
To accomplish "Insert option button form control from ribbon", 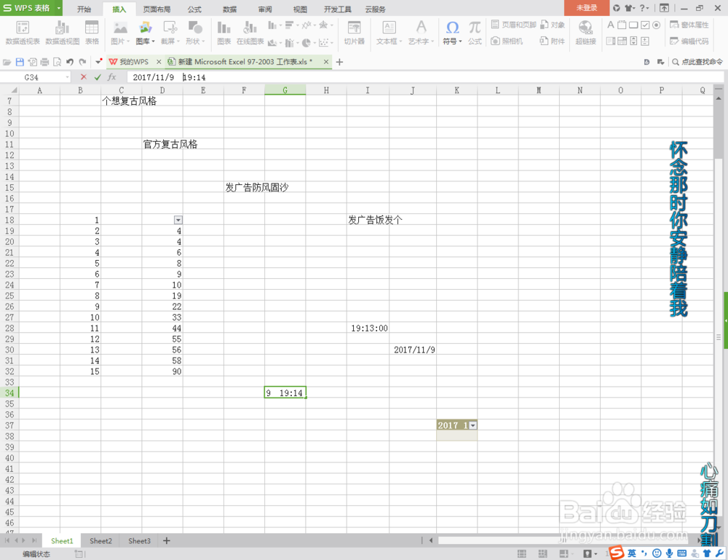I will (656, 25).
